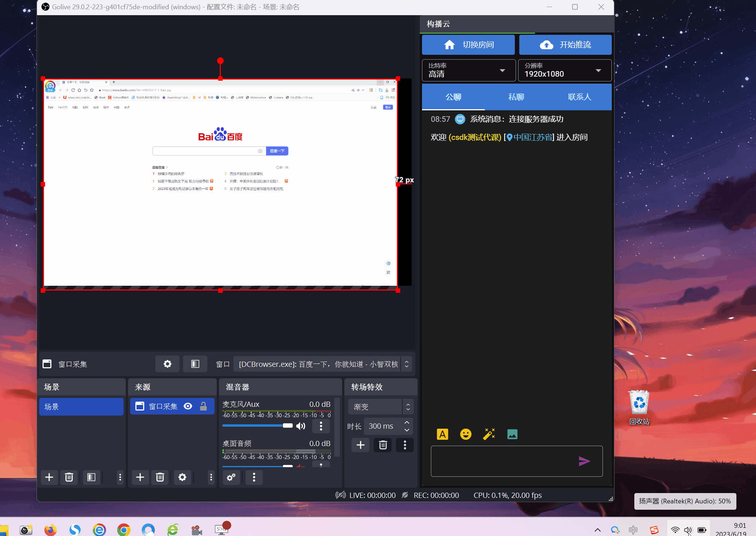Mute the 麦克风/Aux channel
Viewport: 756px width, 536px height.
click(301, 426)
